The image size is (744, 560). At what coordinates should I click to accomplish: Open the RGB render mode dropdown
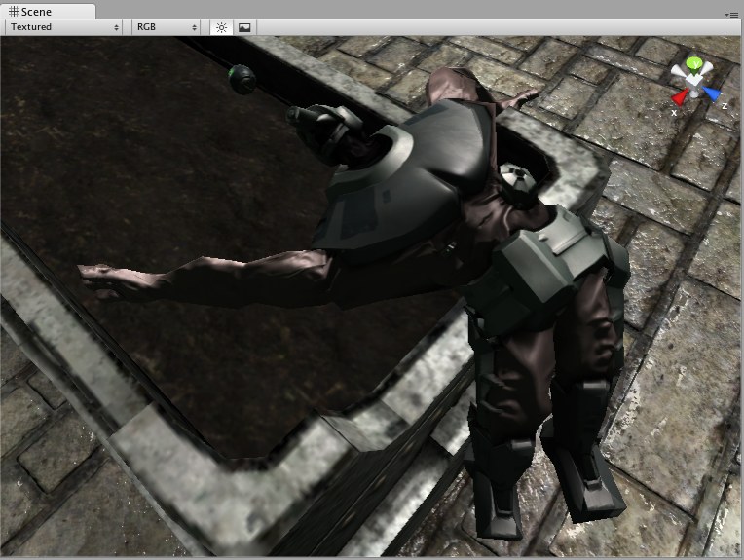click(167, 27)
